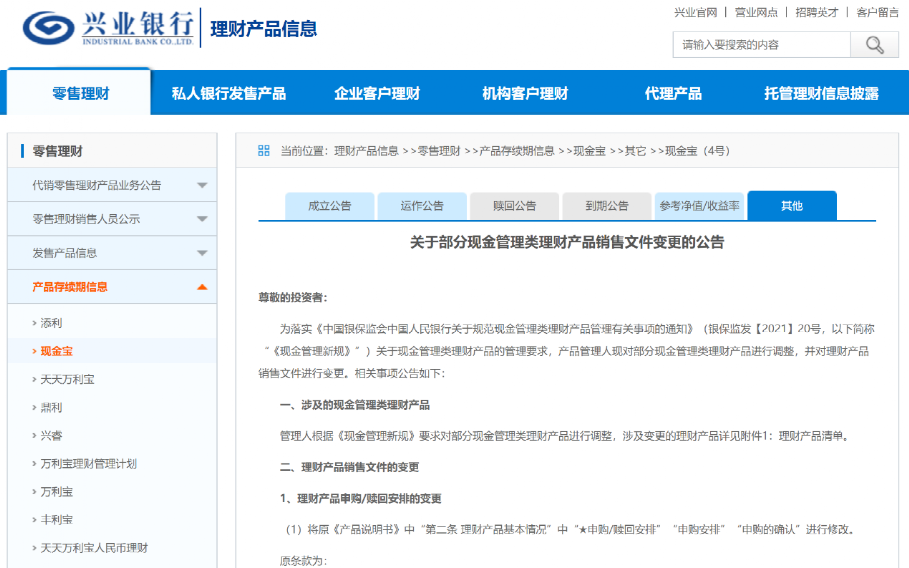Collapse the 产品存续期信息 section arrow
This screenshot has width=909, height=568.
click(x=202, y=288)
